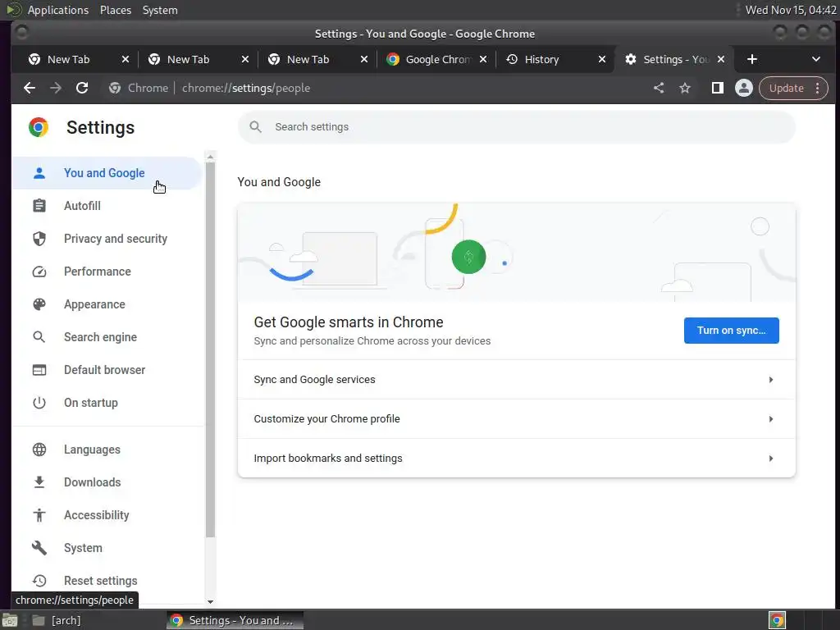Select You and Google in sidebar
Viewport: 840px width, 630px height.
(107, 173)
